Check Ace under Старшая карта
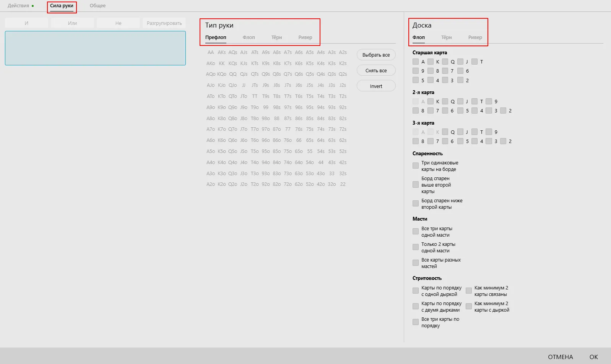611x364 pixels. click(416, 62)
